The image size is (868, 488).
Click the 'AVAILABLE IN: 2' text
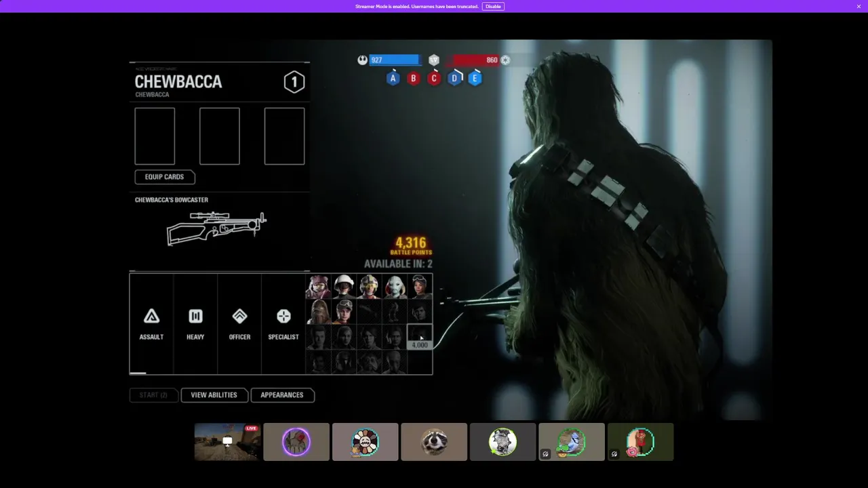(398, 264)
